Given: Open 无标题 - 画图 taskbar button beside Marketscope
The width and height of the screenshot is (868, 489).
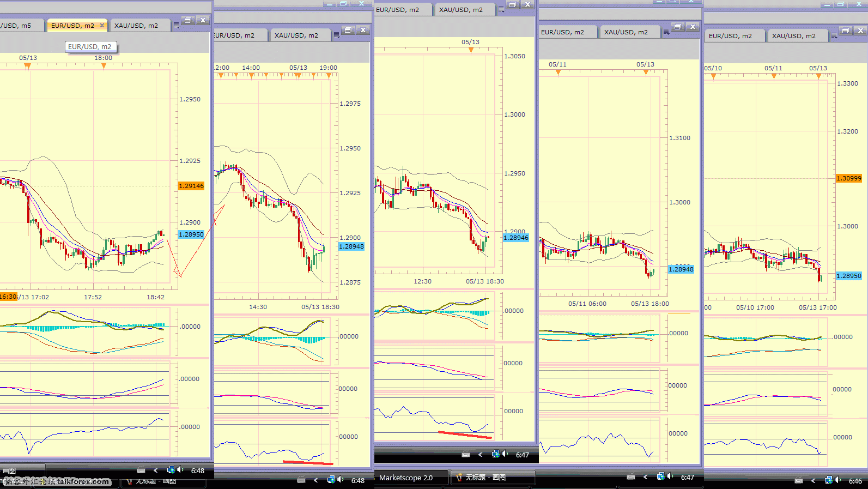Looking at the screenshot, I should tap(493, 478).
